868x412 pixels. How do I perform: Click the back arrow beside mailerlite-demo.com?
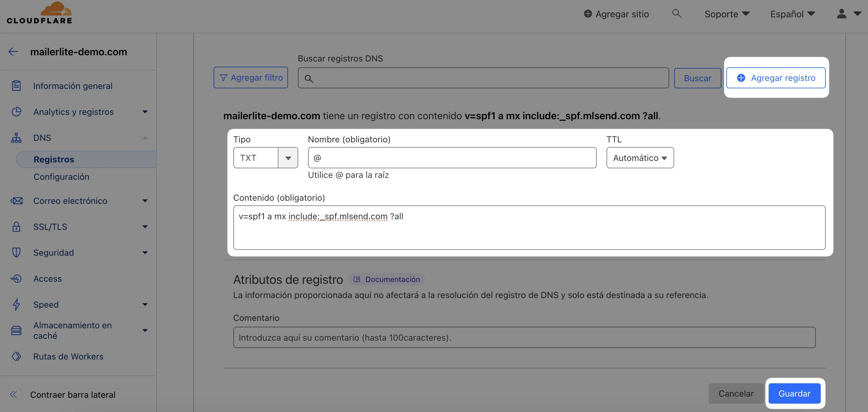[x=13, y=52]
